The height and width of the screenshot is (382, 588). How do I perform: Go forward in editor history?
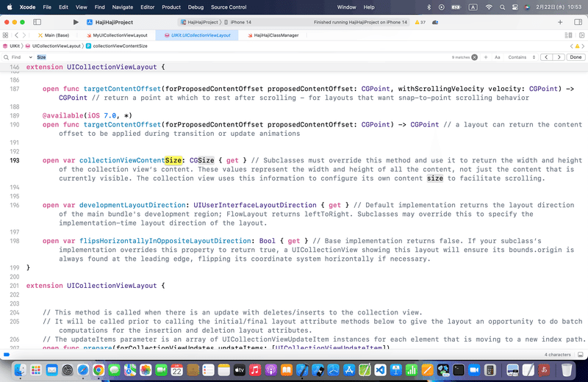24,35
